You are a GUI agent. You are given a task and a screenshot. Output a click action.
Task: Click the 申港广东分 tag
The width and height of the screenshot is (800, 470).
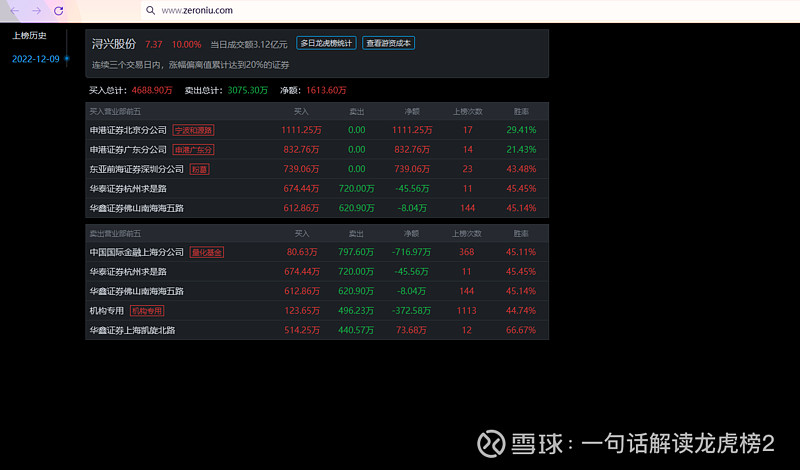(x=193, y=150)
